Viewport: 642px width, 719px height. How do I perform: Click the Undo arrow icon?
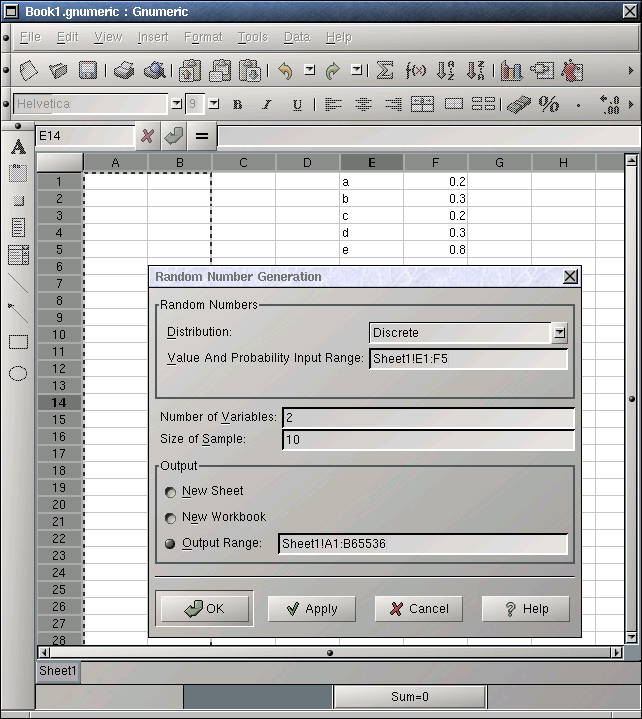coord(285,71)
